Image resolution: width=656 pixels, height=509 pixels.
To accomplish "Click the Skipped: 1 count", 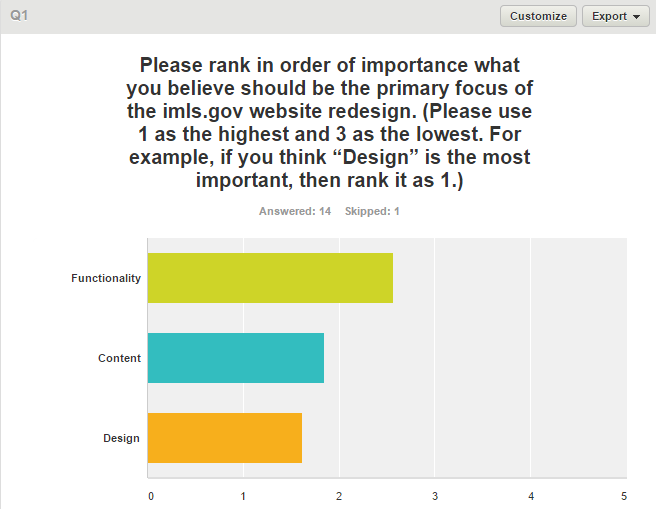I will point(373,211).
